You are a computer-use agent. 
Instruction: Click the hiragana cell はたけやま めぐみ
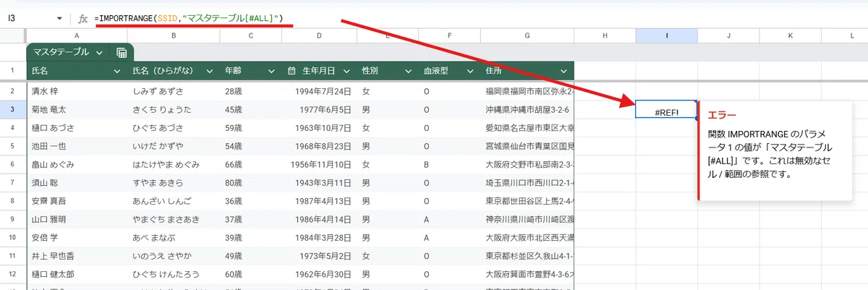173,164
